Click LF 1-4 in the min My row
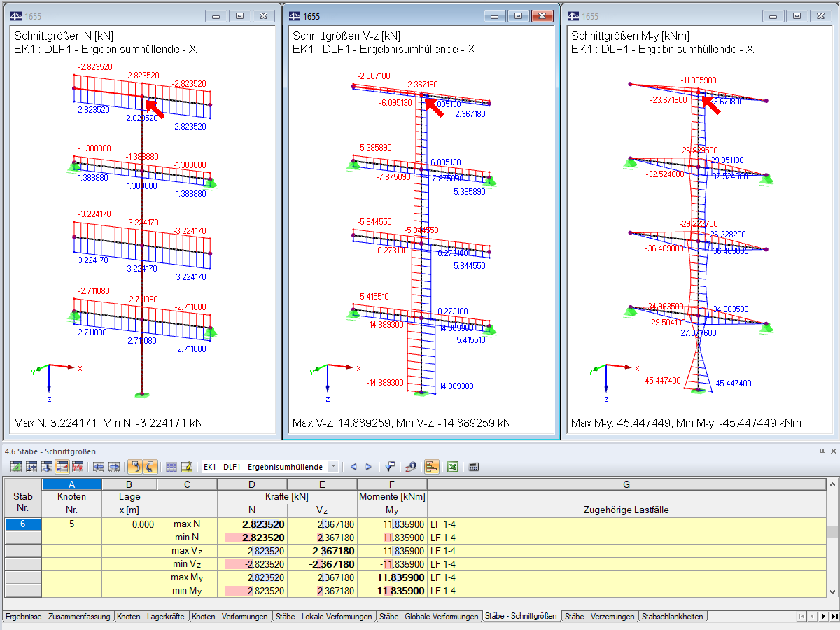 pos(443,591)
